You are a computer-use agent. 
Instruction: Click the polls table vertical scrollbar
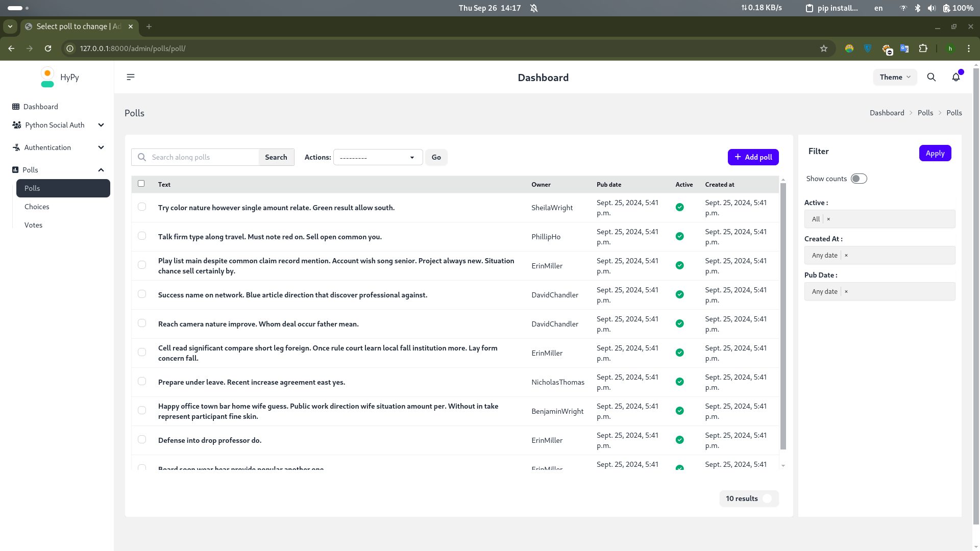coord(783,316)
